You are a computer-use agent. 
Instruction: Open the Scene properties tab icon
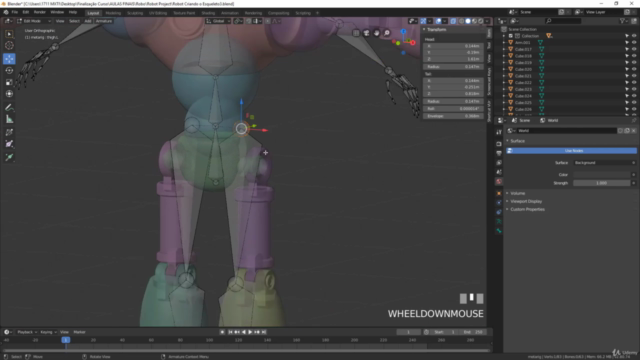[x=499, y=172]
